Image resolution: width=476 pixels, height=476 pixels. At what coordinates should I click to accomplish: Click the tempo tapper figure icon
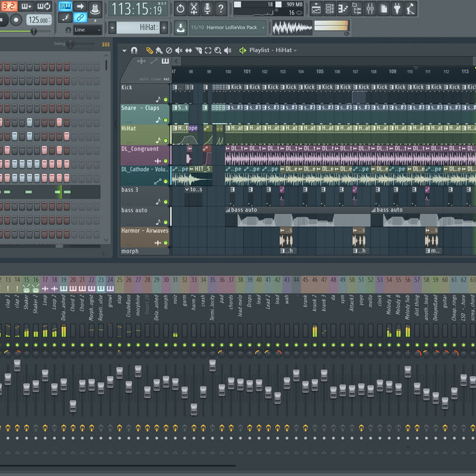click(x=411, y=9)
